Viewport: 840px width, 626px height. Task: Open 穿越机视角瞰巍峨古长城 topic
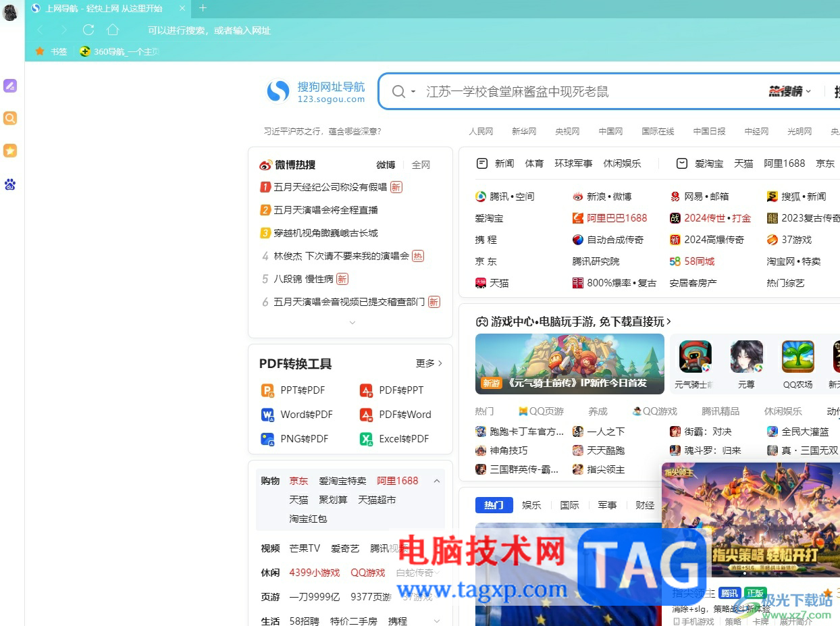[325, 233]
